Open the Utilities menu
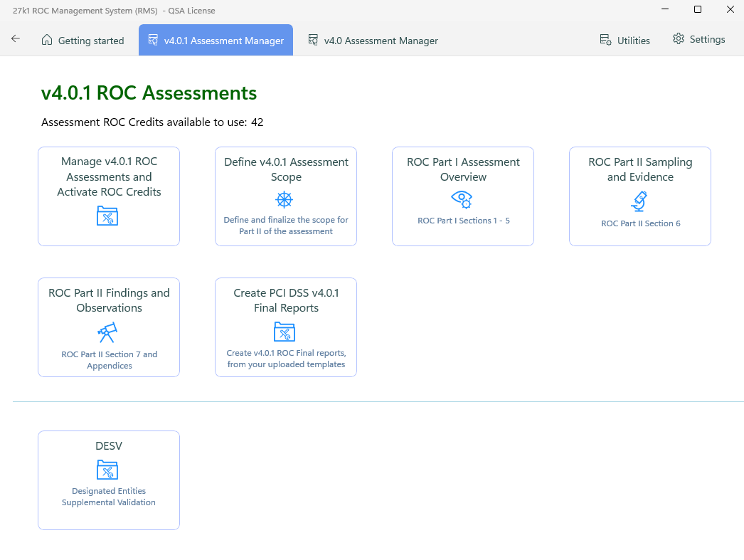Screen dimensions: 744x560 tap(625, 41)
